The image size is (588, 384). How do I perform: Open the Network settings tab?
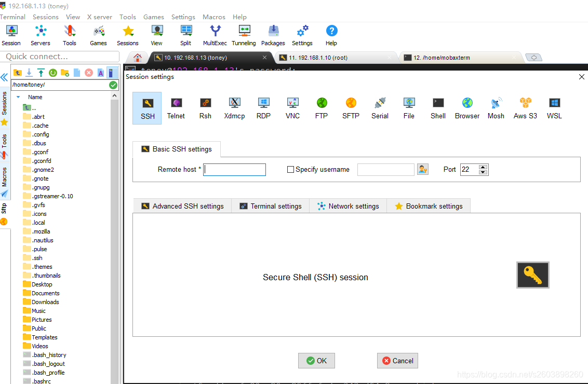click(348, 206)
